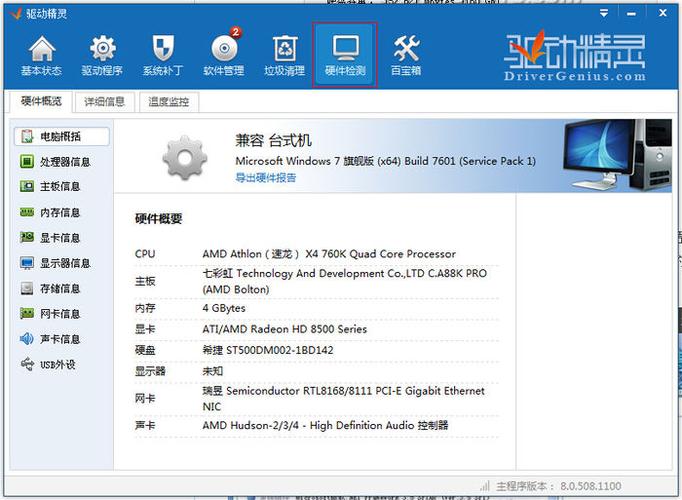
Task: Open the 基本状态 home section
Action: (41, 55)
